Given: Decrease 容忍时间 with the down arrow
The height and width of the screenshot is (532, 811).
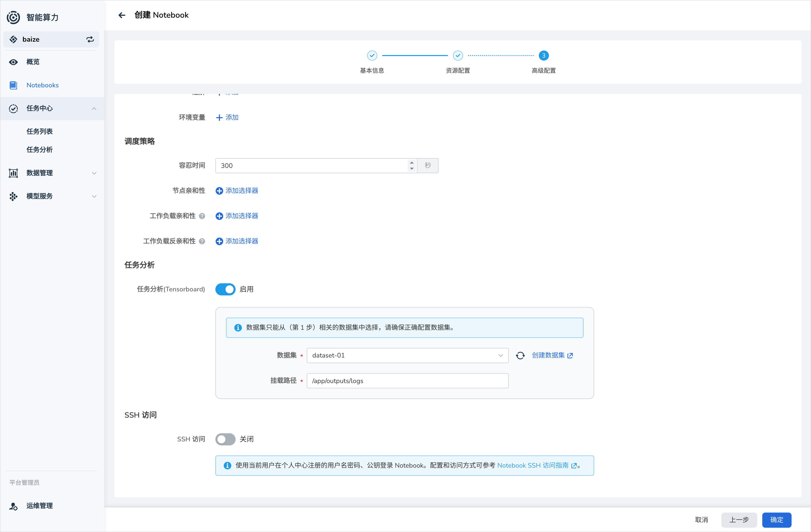Looking at the screenshot, I should click(412, 169).
